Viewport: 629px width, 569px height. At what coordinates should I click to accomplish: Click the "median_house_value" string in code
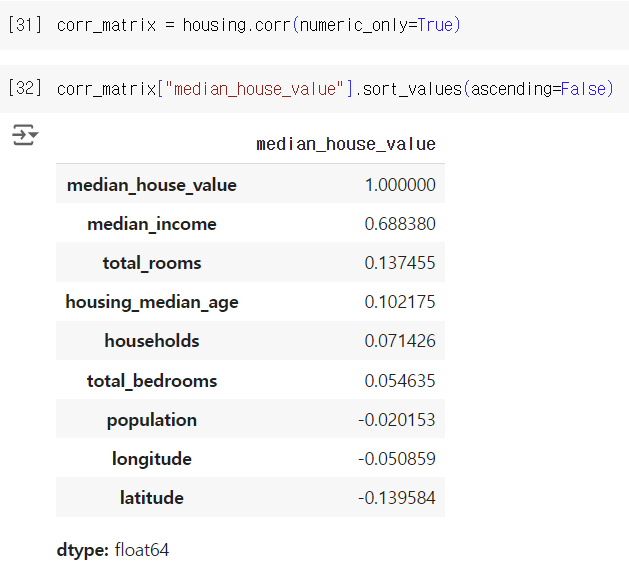pyautogui.click(x=254, y=89)
